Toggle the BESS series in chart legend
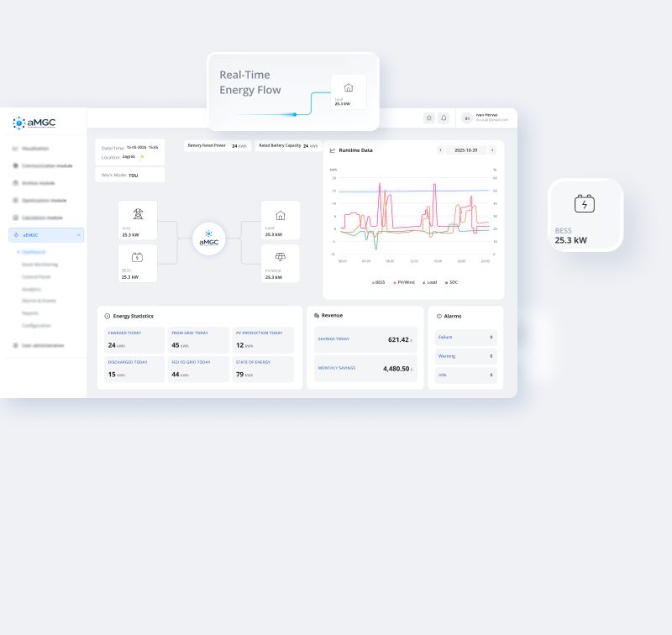Image resolution: width=672 pixels, height=635 pixels. (379, 282)
